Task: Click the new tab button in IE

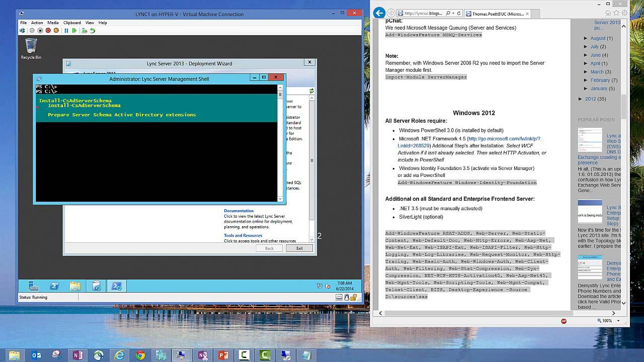Action: click(536, 14)
